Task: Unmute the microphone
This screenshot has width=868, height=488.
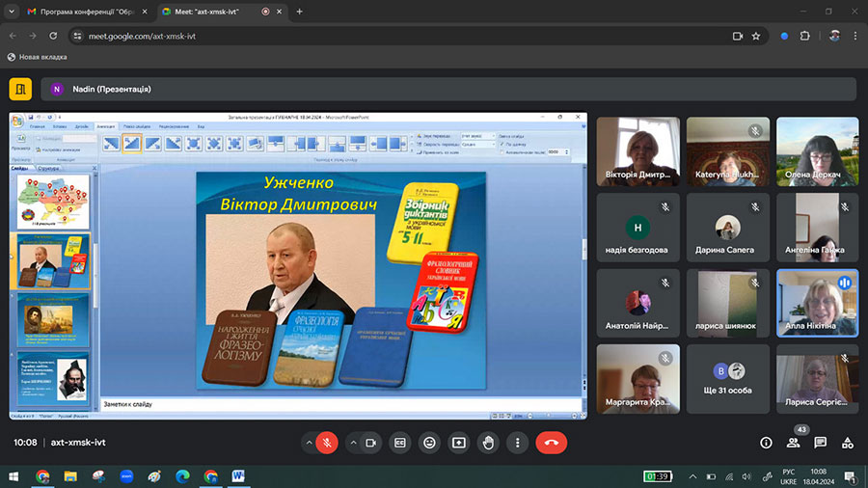Action: [327, 443]
